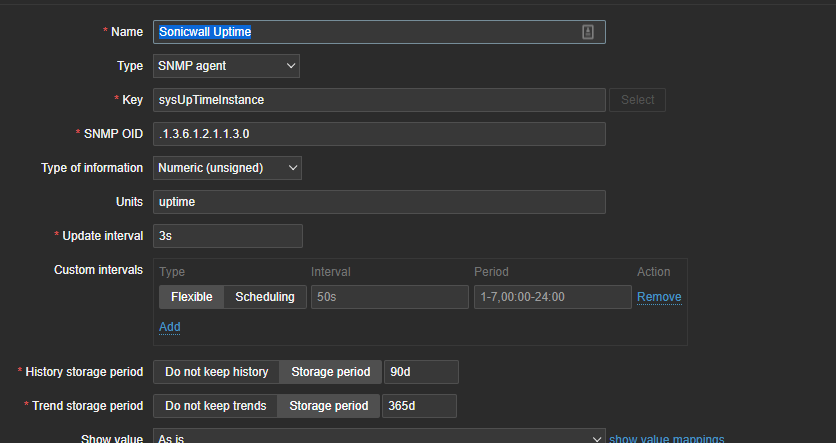The image size is (836, 443).
Task: Click the Select button beside Key
Action: click(x=637, y=100)
